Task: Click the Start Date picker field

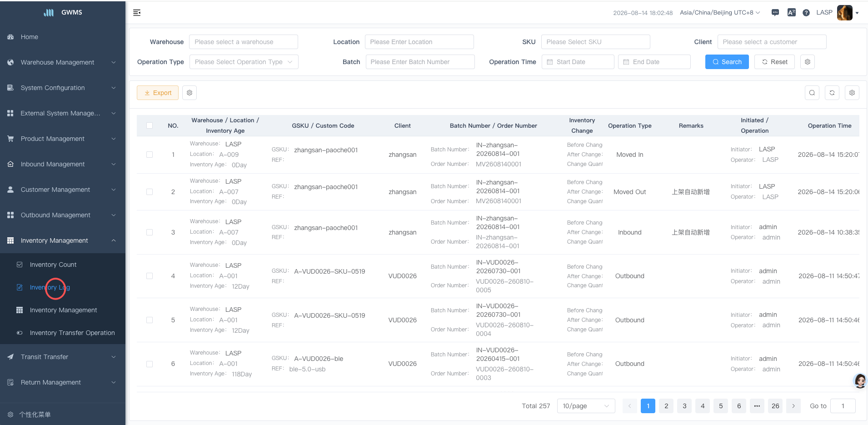Action: tap(578, 62)
